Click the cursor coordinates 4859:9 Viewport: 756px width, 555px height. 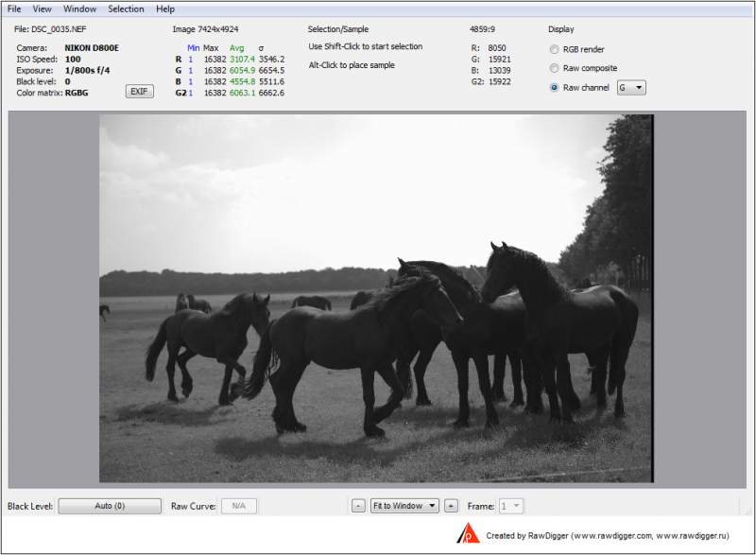[482, 29]
